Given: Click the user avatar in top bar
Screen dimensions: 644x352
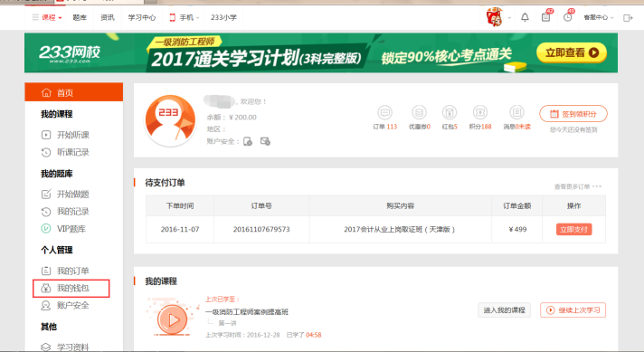Looking at the screenshot, I should (495, 17).
